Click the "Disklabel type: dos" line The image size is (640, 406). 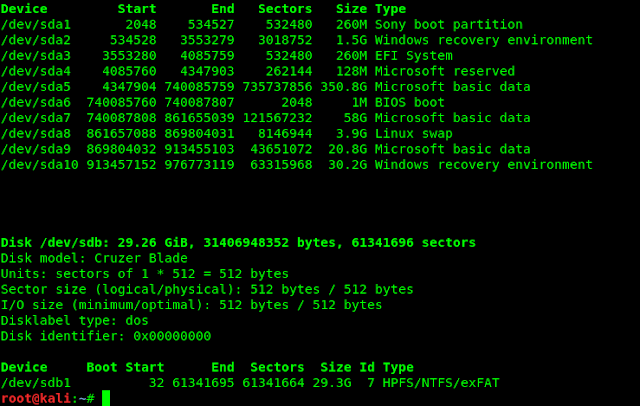[75, 321]
